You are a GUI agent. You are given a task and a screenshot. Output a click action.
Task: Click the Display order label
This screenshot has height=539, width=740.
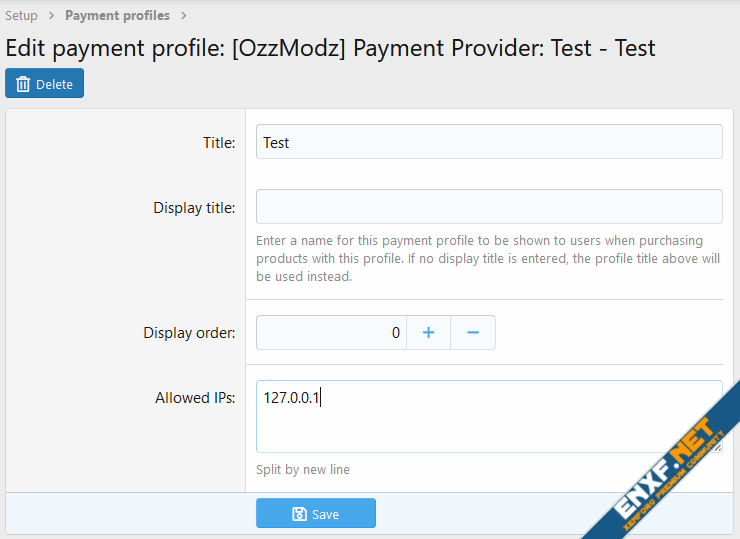click(189, 333)
